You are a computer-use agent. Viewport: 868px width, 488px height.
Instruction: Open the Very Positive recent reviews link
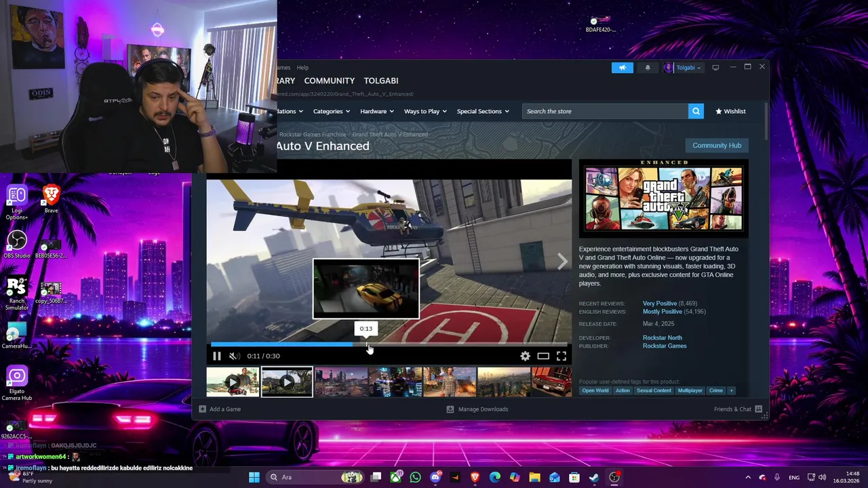tap(660, 304)
